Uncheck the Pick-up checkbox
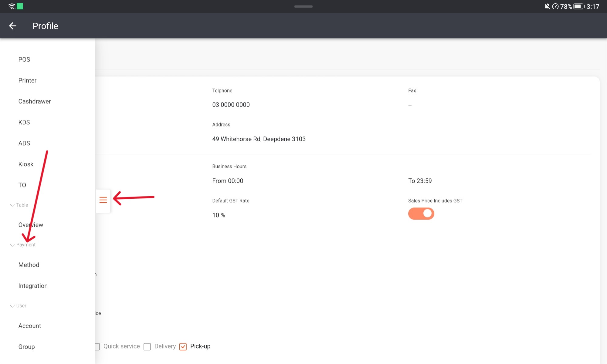The image size is (607, 364). (183, 346)
